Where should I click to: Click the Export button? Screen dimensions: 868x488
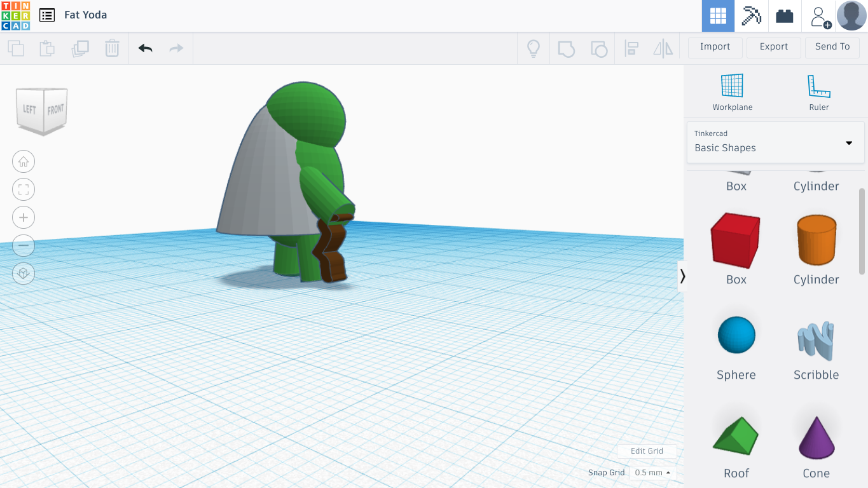pyautogui.click(x=774, y=47)
